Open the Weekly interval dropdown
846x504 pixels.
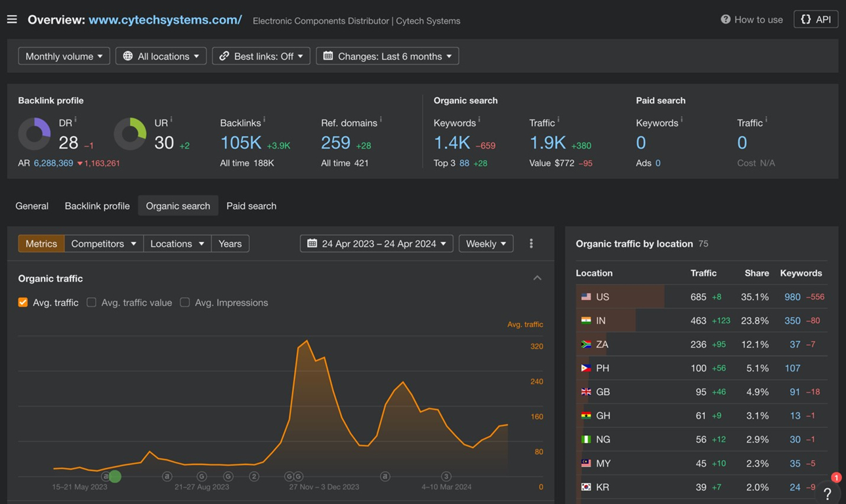click(486, 243)
